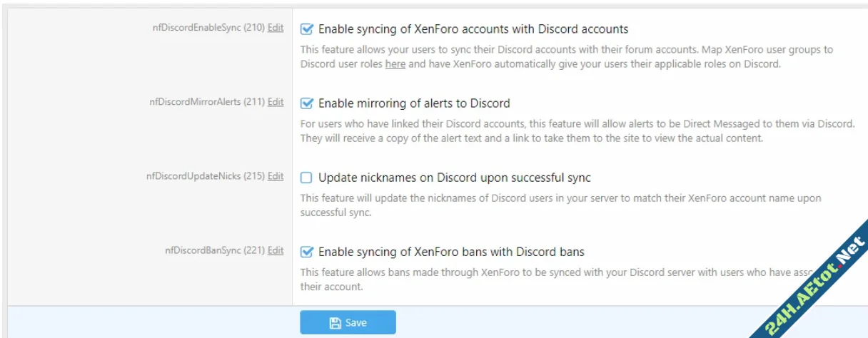Click the nfDiscordMirrorAlerts (211) option name

tap(207, 102)
